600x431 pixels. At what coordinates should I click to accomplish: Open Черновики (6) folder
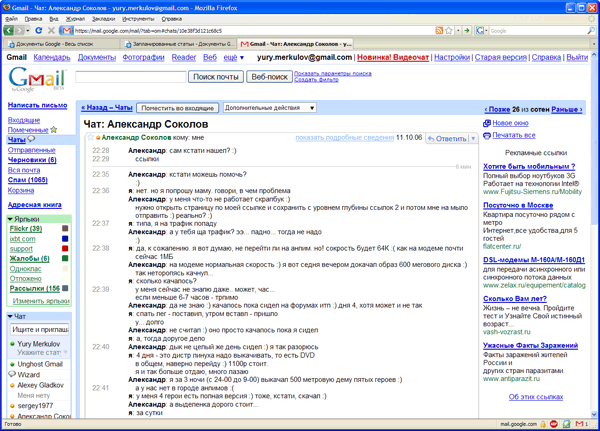(x=32, y=160)
